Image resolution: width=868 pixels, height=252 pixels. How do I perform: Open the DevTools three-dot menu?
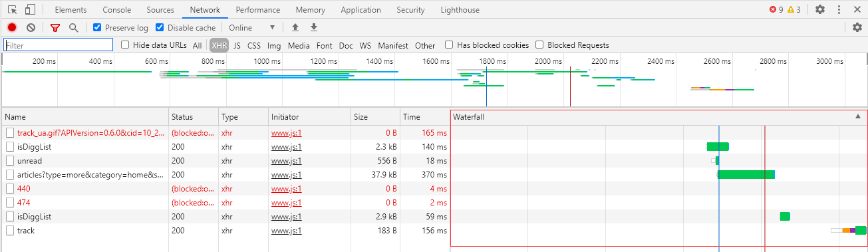click(x=839, y=10)
